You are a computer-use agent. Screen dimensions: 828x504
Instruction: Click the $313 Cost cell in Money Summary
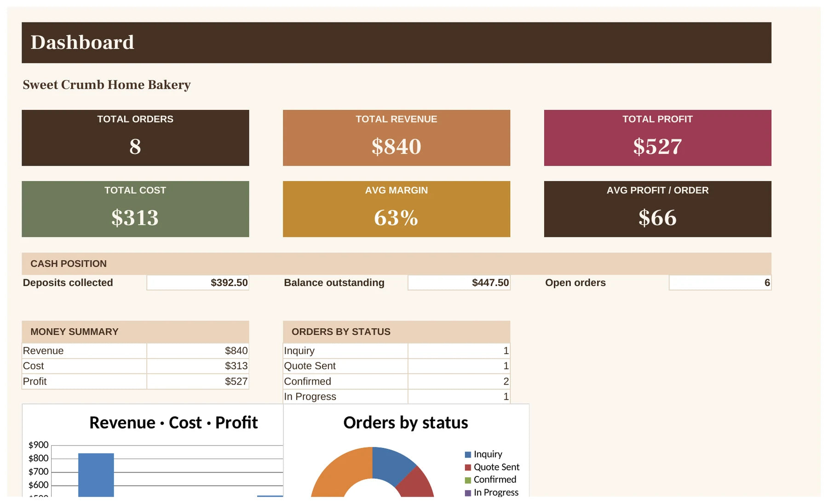[198, 366]
